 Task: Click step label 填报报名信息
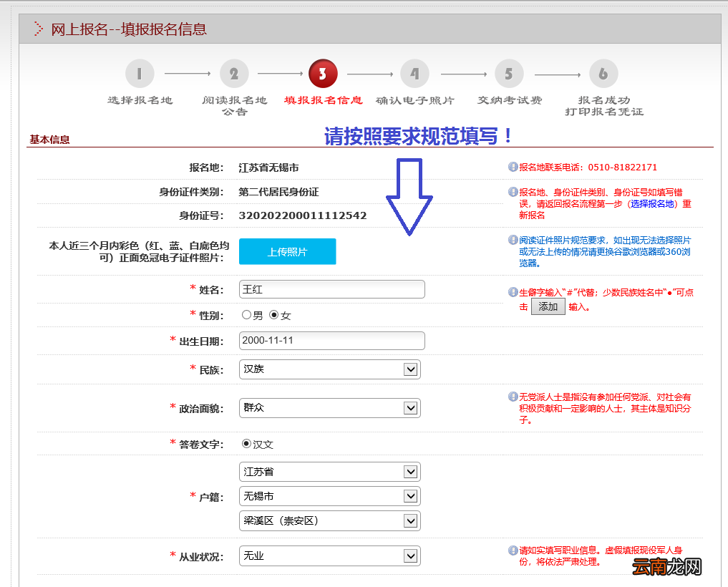323,100
